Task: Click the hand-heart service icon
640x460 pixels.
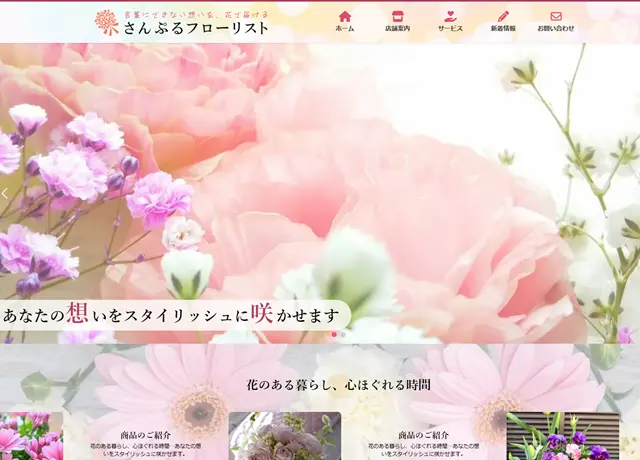Action: [450, 16]
